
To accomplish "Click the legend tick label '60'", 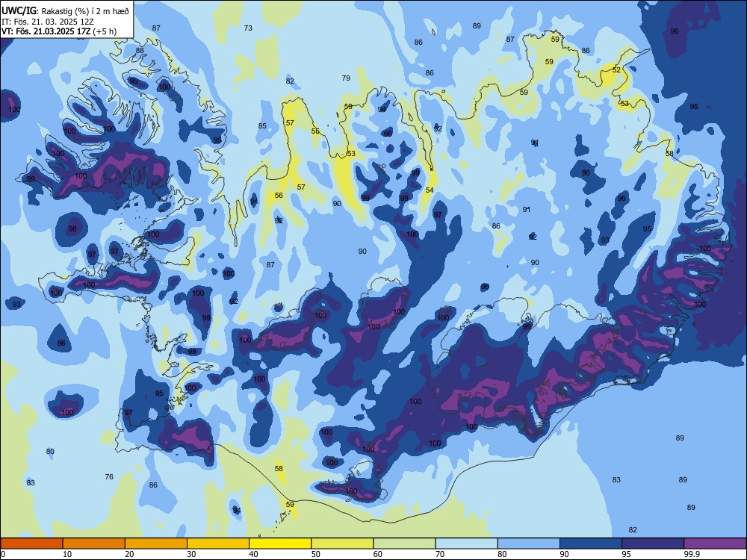I will pyautogui.click(x=378, y=554).
